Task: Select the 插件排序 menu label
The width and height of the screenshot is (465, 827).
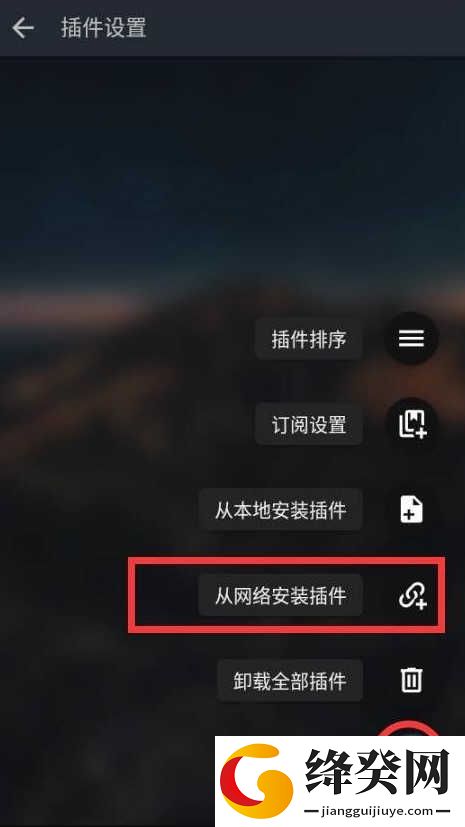Action: coord(309,339)
